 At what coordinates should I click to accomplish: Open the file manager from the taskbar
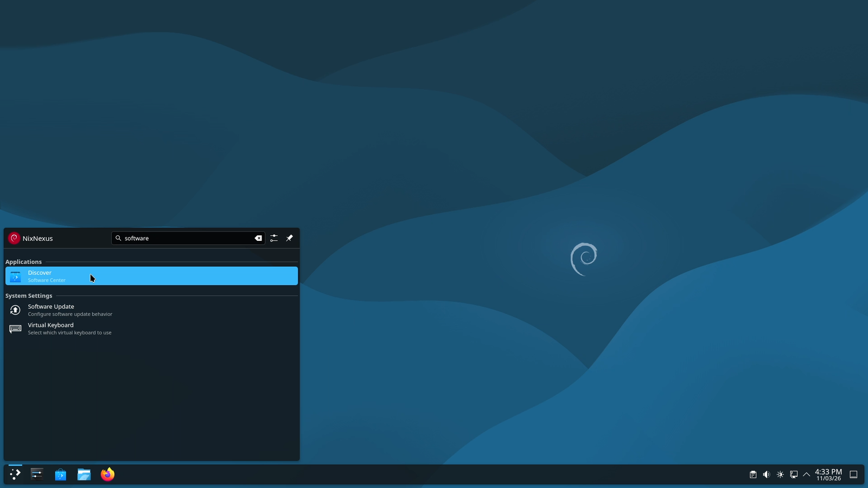[84, 474]
